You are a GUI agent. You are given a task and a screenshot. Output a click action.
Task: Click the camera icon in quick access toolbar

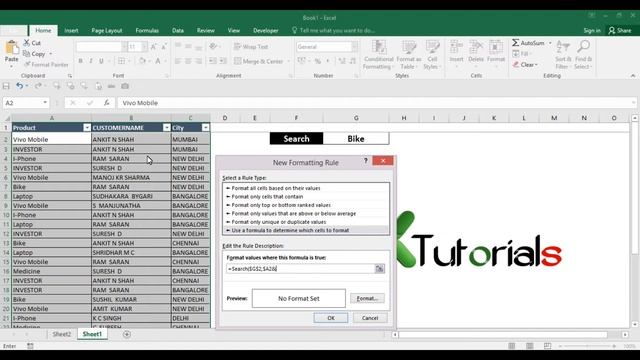(x=125, y=86)
